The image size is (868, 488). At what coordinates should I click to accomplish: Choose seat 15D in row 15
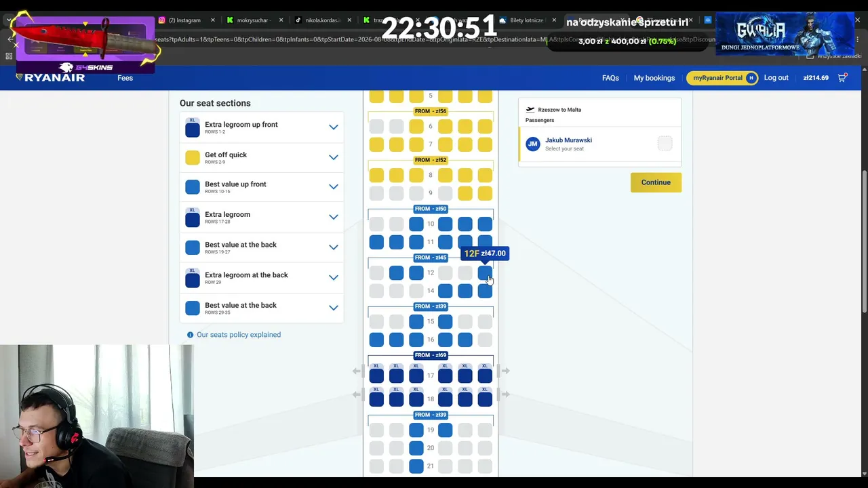445,321
